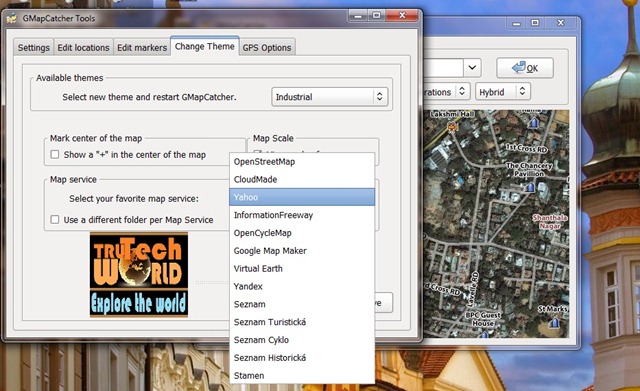Open the Industrial theme dropdown
Image resolution: width=640 pixels, height=391 pixels.
click(329, 97)
